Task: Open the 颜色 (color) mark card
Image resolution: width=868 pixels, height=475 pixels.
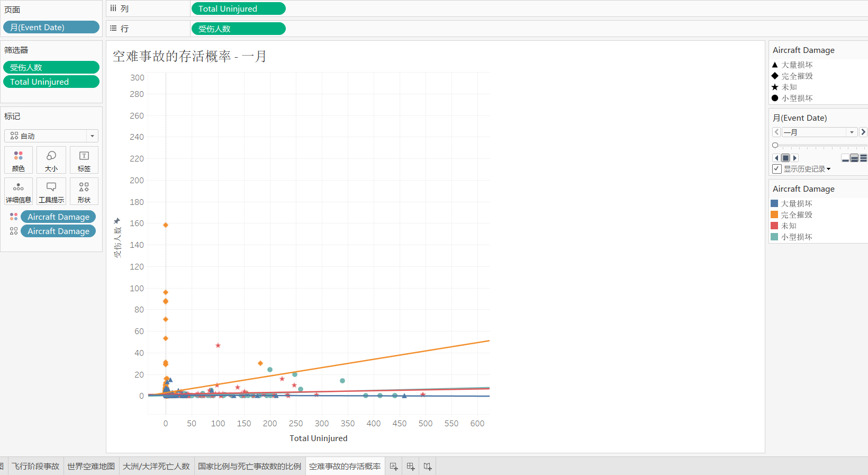Action: [x=19, y=160]
